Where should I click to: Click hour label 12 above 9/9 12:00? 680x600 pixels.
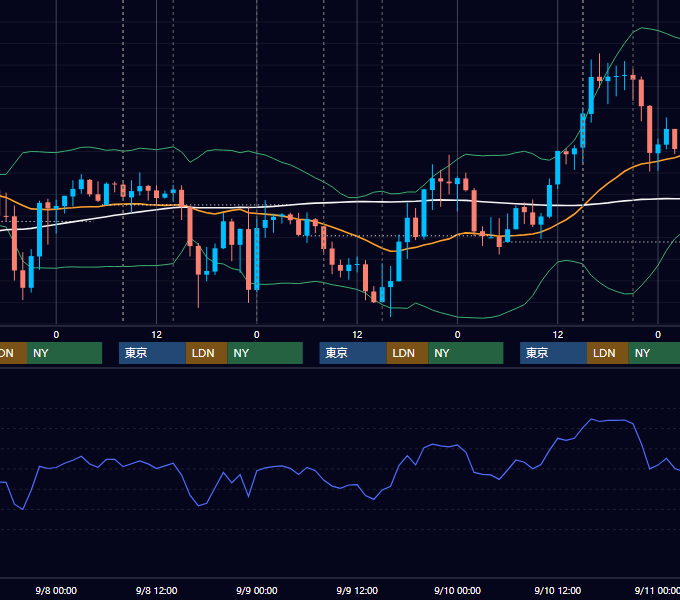coord(357,335)
